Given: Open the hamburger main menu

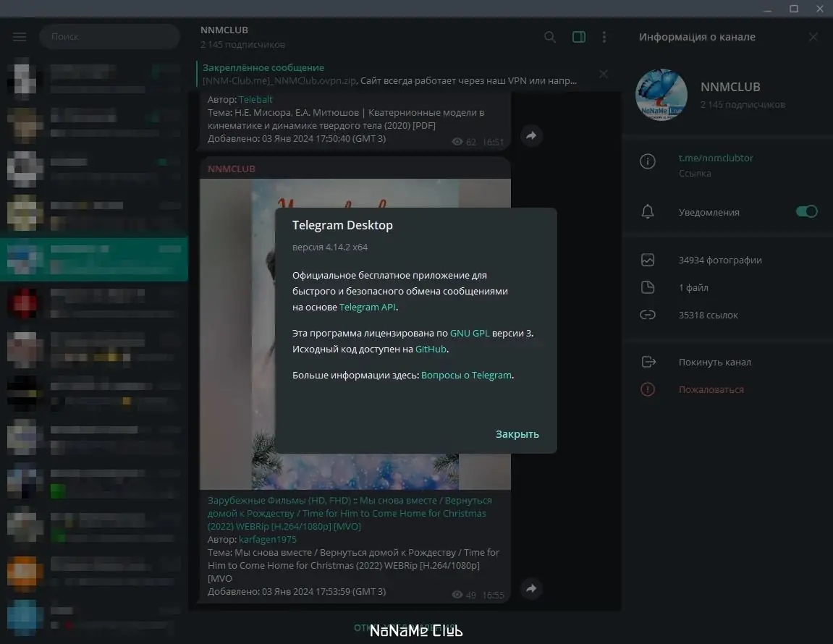Looking at the screenshot, I should pyautogui.click(x=20, y=37).
